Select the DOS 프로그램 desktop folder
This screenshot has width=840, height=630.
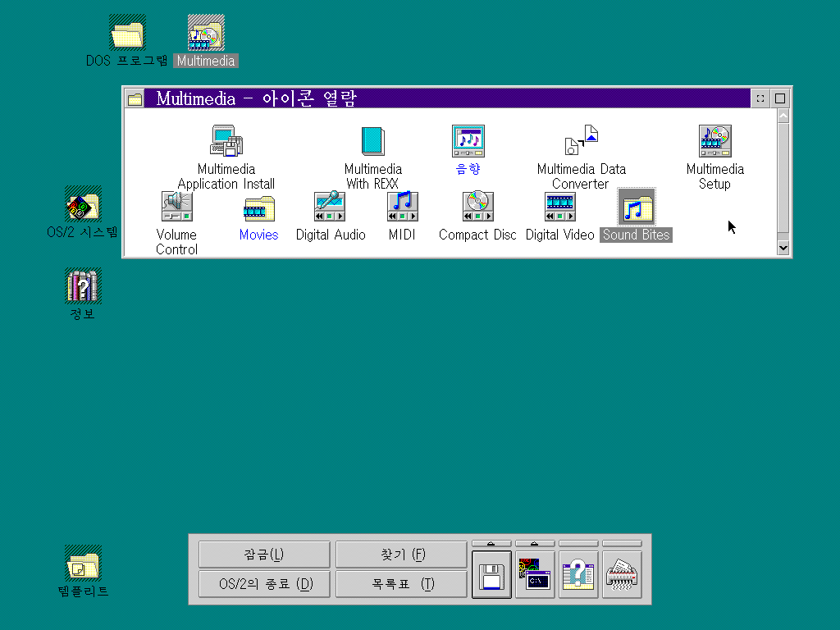127,33
